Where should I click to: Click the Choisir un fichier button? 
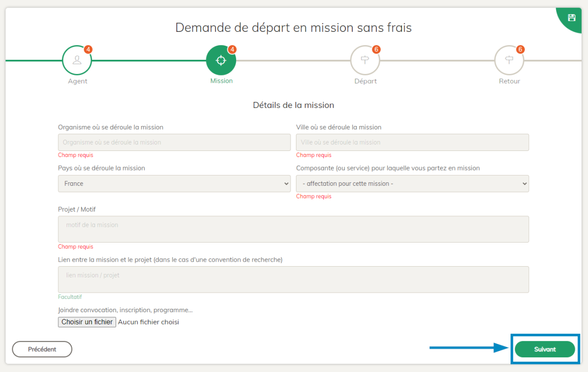click(87, 322)
